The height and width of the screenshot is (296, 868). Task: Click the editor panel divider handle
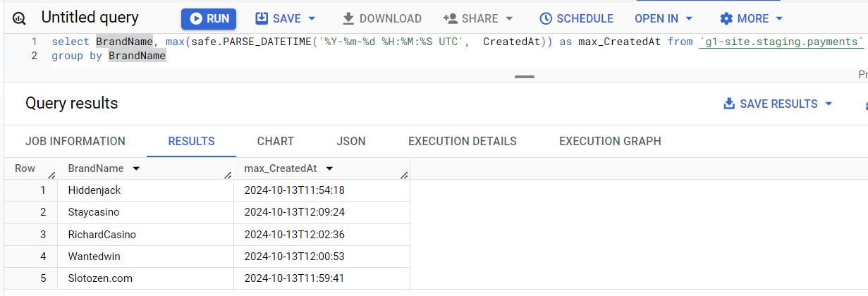coord(525,76)
